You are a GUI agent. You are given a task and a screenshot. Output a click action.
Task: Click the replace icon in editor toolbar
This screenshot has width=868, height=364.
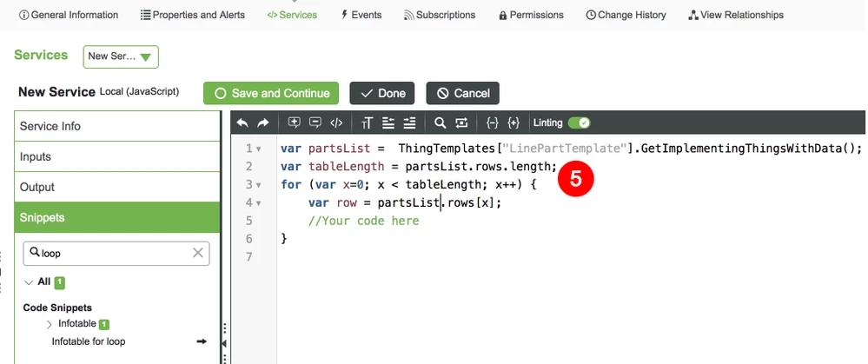pyautogui.click(x=461, y=122)
